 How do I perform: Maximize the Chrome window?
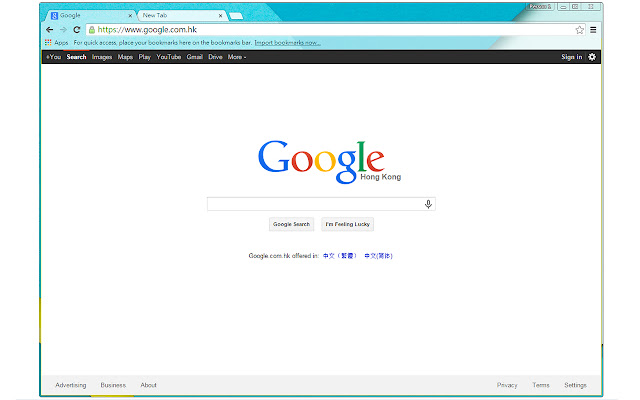[x=575, y=7]
